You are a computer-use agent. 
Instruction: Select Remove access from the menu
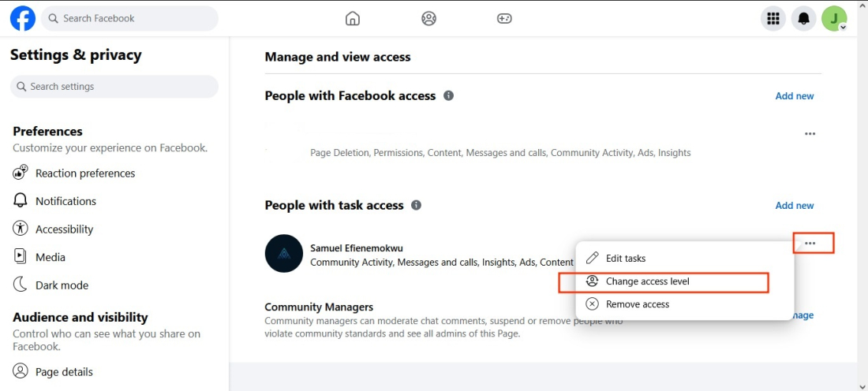tap(638, 304)
